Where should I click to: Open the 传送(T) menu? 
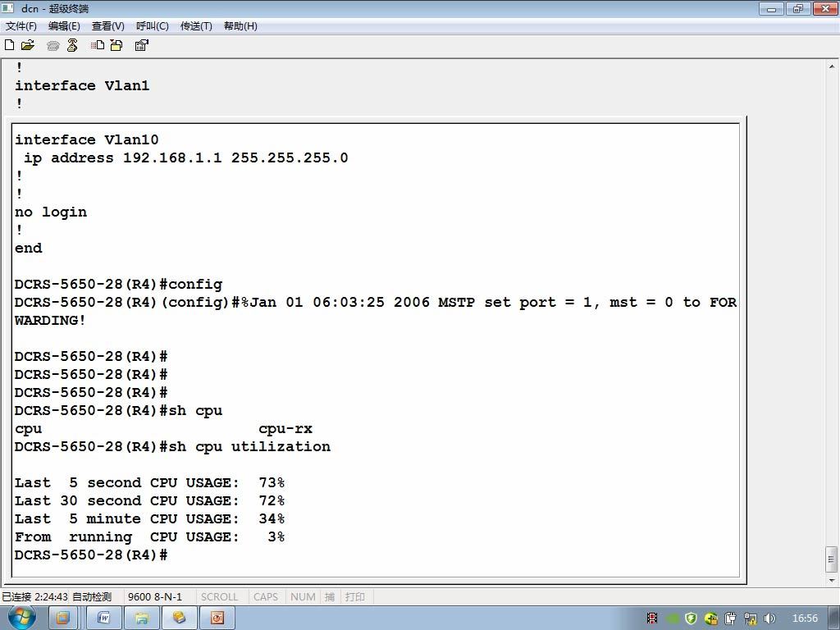[x=196, y=26]
